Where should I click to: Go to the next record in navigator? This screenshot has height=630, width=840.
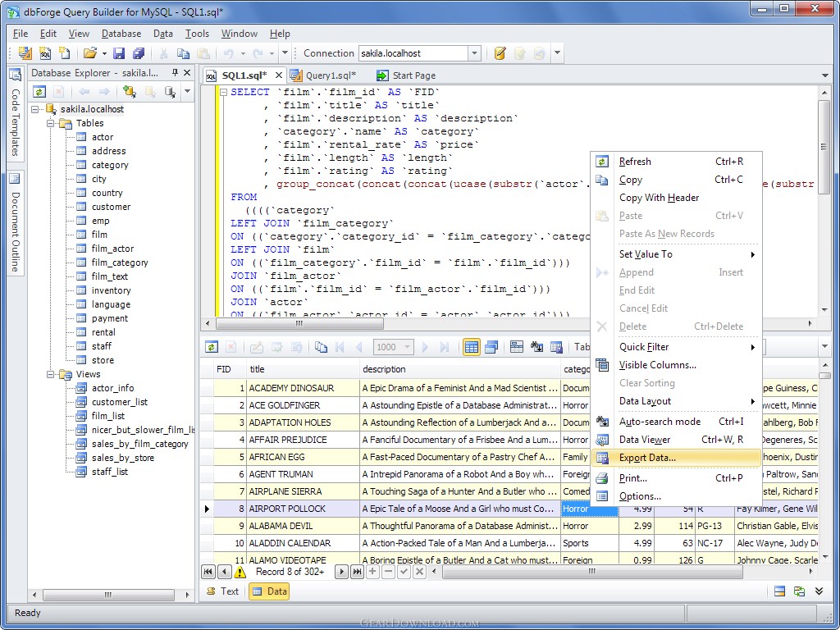coord(340,572)
